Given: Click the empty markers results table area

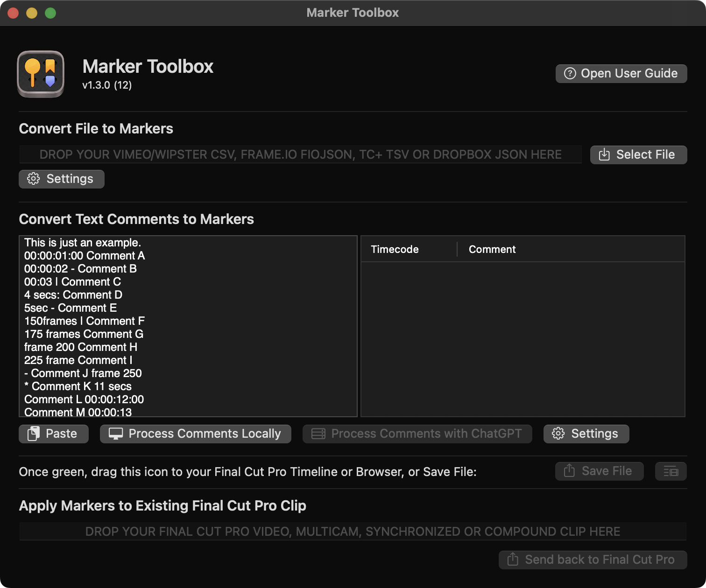Looking at the screenshot, I should (x=522, y=339).
